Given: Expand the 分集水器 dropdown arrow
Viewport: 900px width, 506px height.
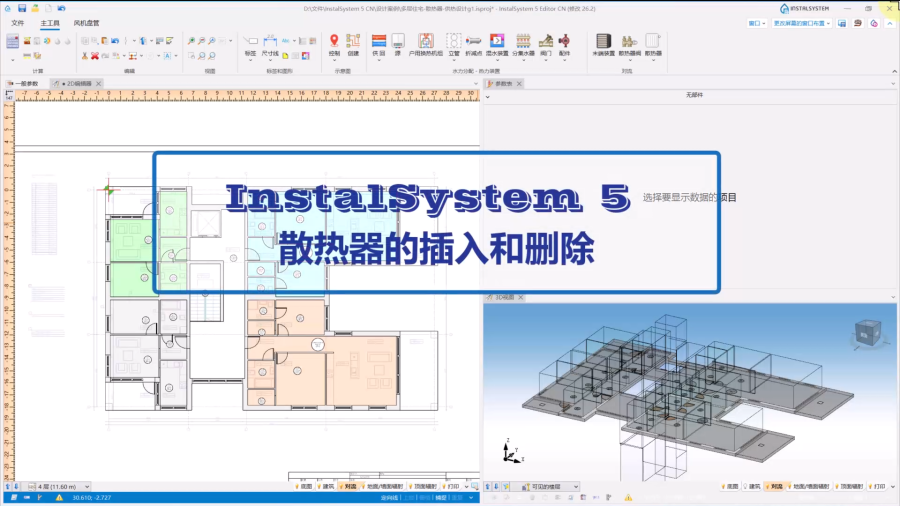Looking at the screenshot, I should (x=523, y=60).
